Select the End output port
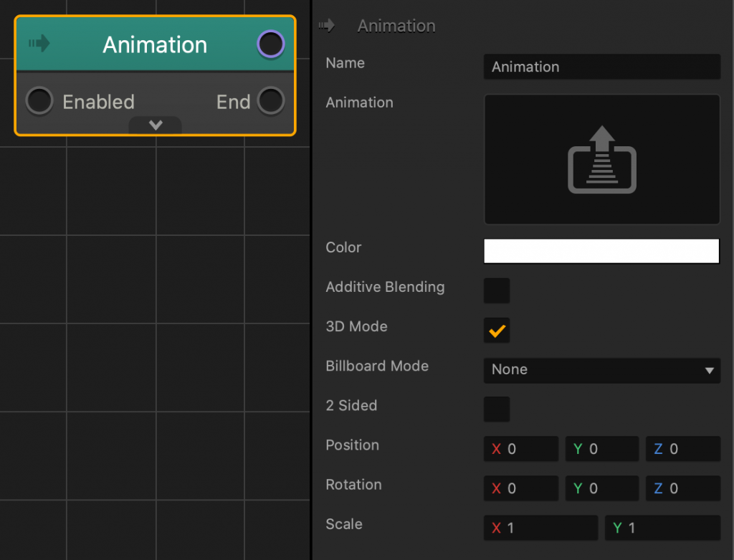Image resolution: width=734 pixels, height=560 pixels. [x=271, y=101]
